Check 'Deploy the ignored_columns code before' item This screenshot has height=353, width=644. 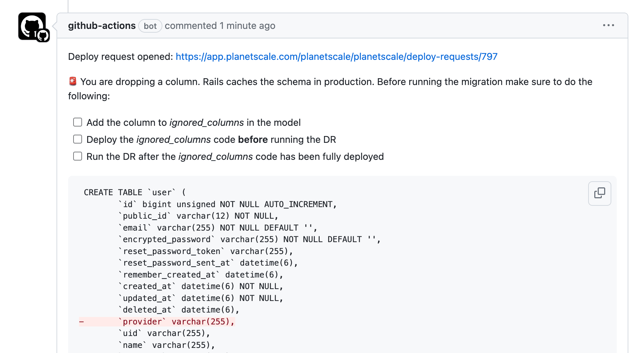coord(78,139)
